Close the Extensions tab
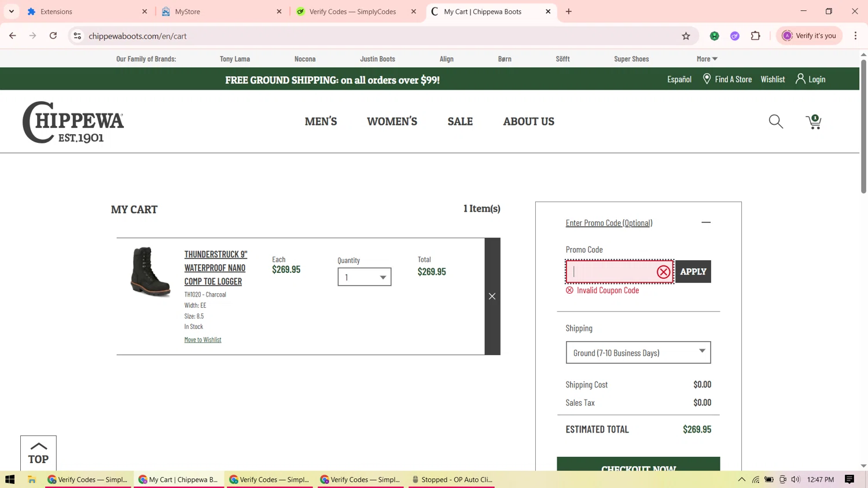 (x=145, y=12)
